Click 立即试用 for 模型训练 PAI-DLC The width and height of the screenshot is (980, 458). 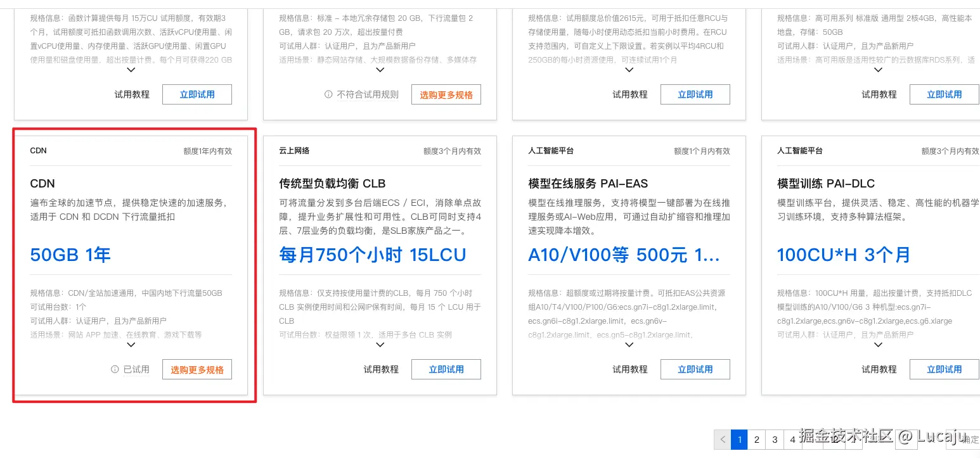[945, 369]
